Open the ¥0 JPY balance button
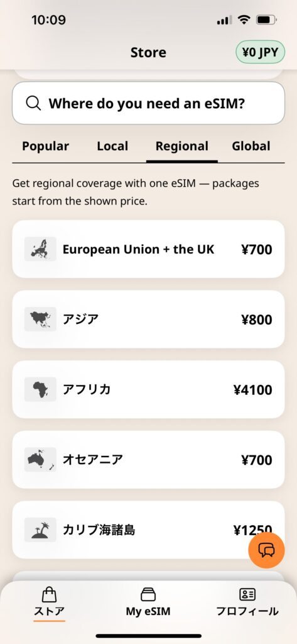297x644 pixels. pos(260,52)
